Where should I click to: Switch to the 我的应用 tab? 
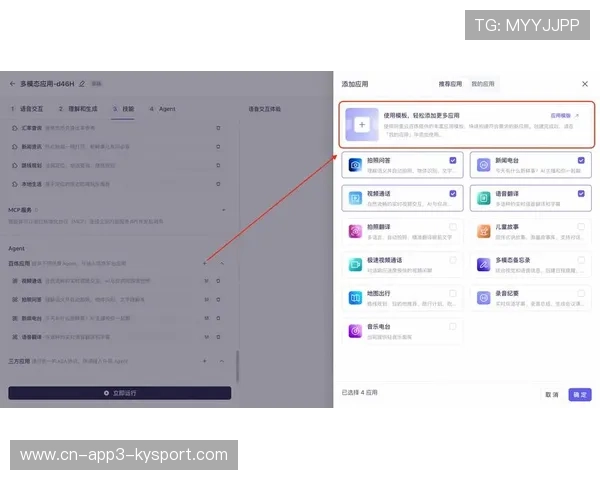[482, 84]
